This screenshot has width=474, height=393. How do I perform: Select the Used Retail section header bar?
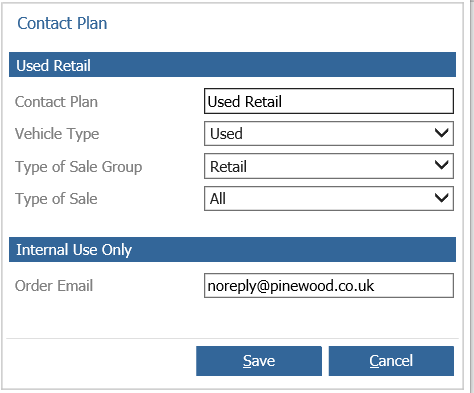[232, 65]
